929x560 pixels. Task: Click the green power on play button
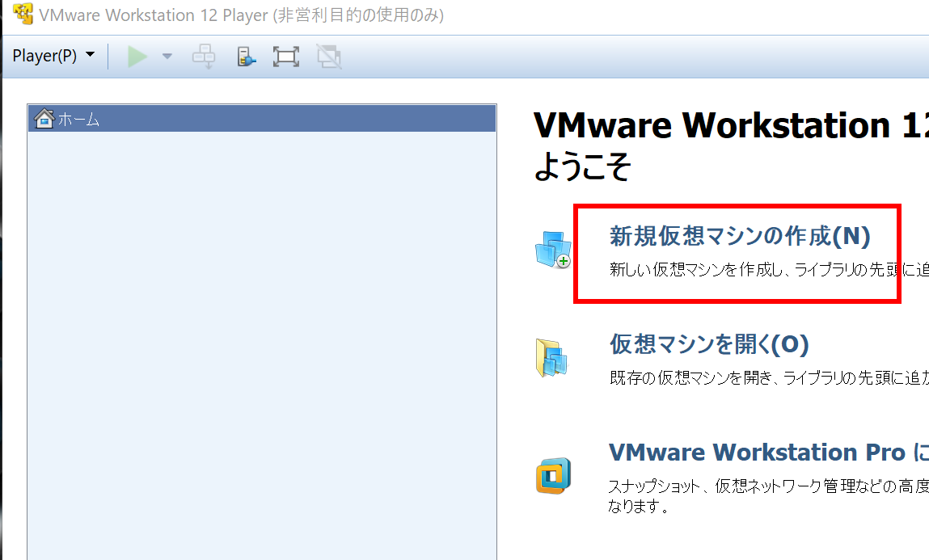(137, 57)
